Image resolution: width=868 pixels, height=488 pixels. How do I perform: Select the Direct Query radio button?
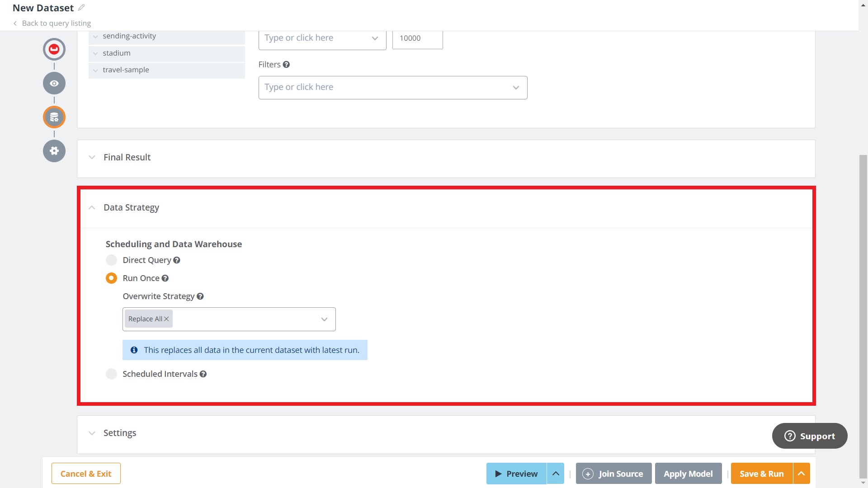coord(111,260)
